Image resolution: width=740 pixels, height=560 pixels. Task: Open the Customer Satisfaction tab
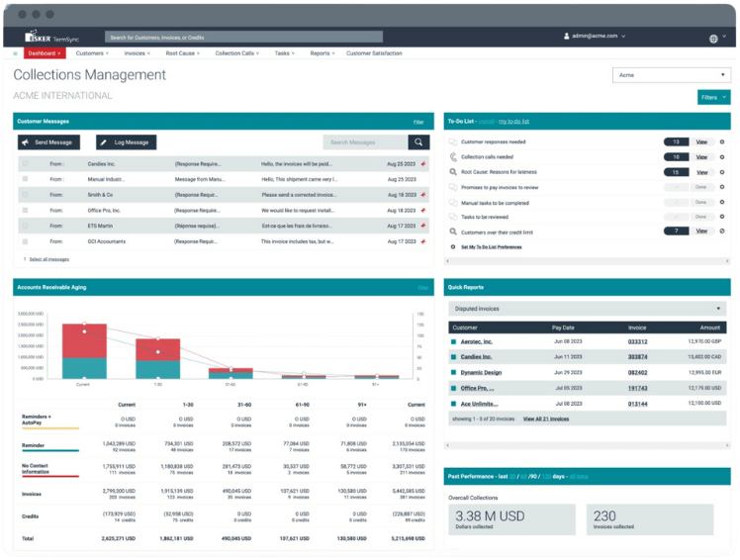coord(374,53)
